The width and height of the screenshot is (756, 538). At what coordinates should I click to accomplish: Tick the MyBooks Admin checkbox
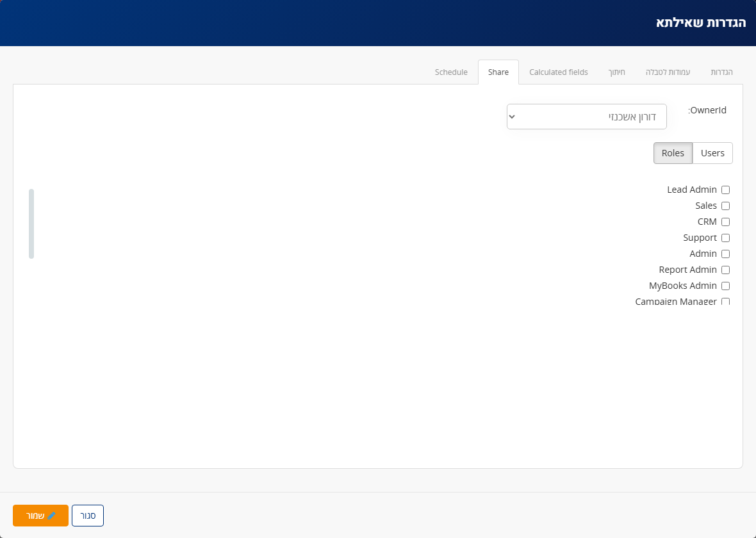coord(726,286)
